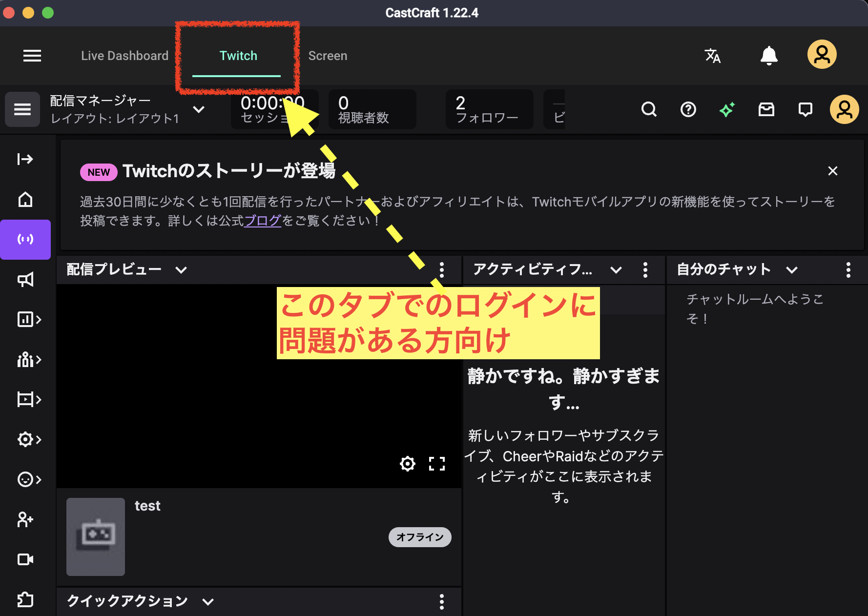Expand the analytics chart sidebar section

click(x=29, y=320)
